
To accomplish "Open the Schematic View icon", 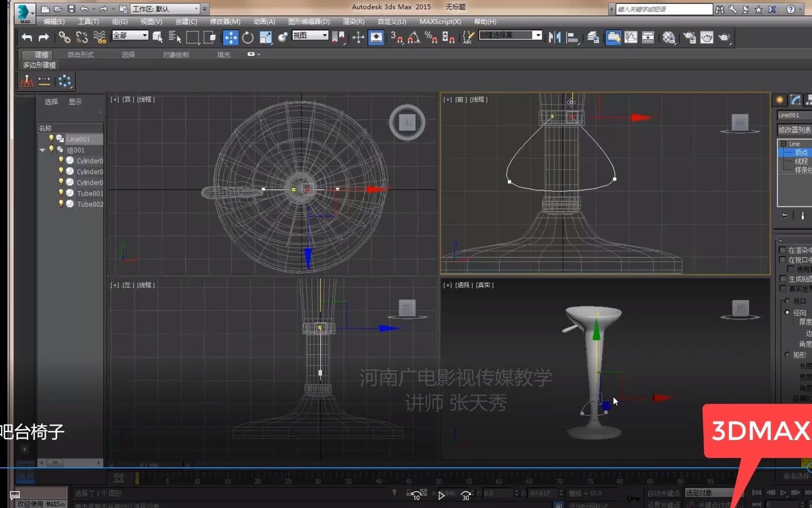I will point(648,37).
